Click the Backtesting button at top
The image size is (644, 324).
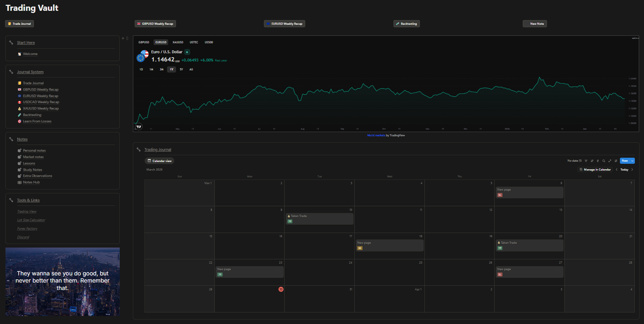tap(407, 24)
